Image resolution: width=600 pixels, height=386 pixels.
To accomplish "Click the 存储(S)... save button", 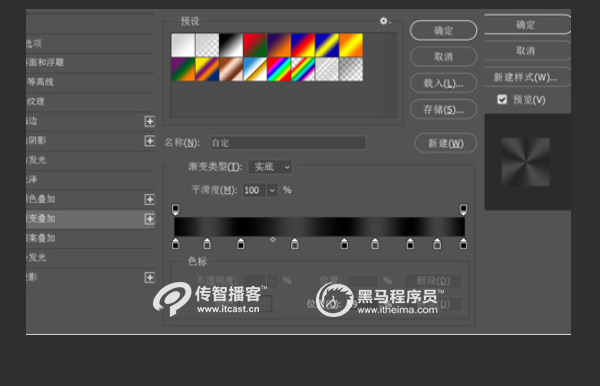I will [443, 110].
